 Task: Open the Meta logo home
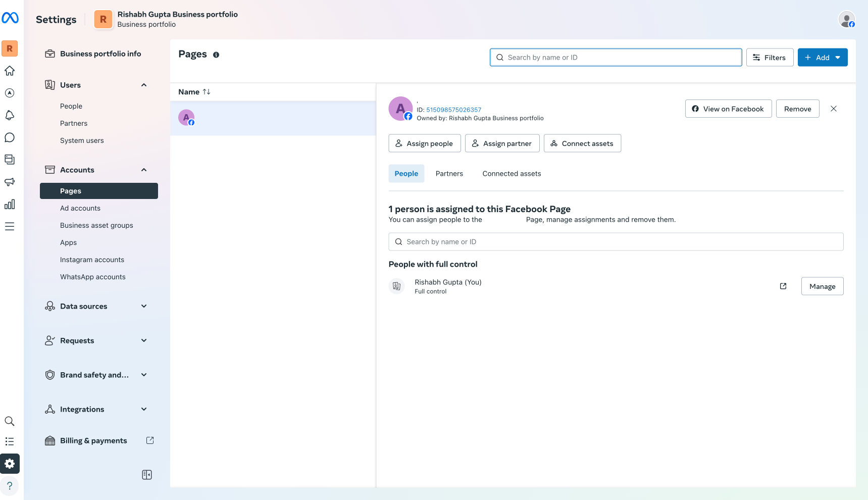[10, 18]
